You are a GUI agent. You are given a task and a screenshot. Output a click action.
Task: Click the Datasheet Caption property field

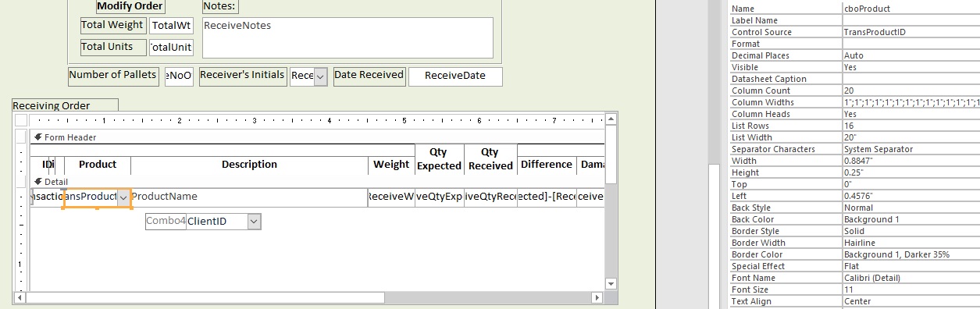click(911, 79)
